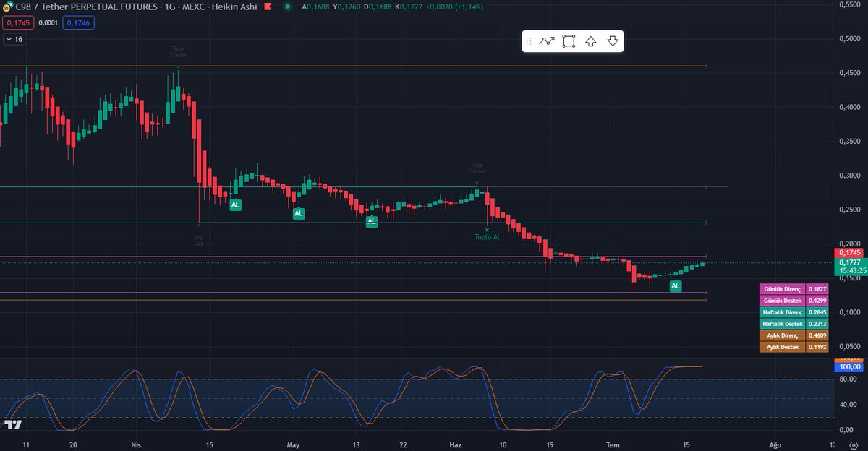Click the Nis date on time axis
The width and height of the screenshot is (868, 451).
click(x=135, y=445)
